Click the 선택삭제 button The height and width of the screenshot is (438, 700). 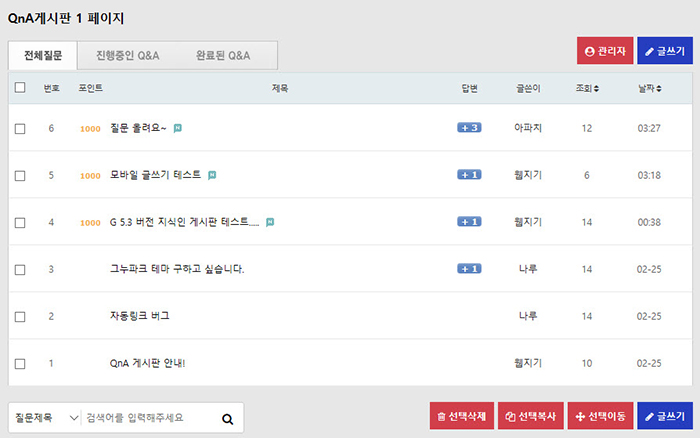(462, 416)
